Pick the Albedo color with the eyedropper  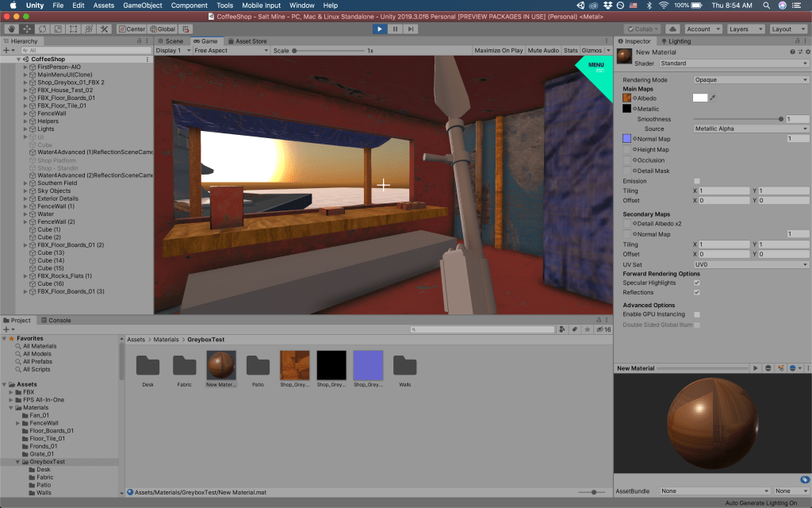[x=713, y=98]
